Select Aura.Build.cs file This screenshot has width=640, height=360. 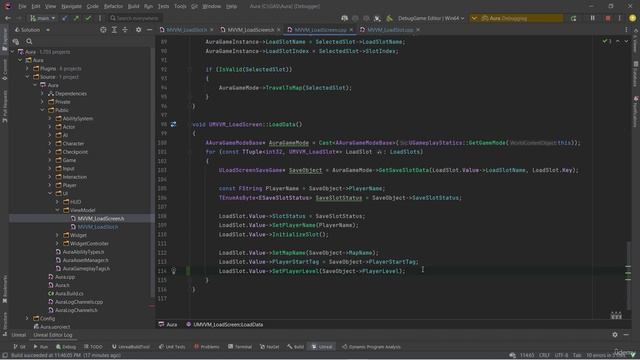click(69, 293)
